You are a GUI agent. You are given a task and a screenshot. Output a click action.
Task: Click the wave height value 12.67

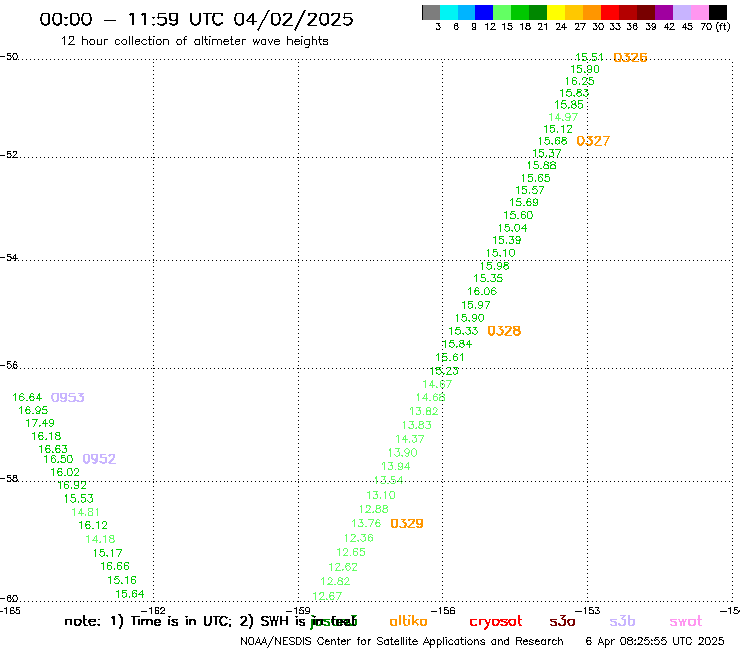click(327, 596)
